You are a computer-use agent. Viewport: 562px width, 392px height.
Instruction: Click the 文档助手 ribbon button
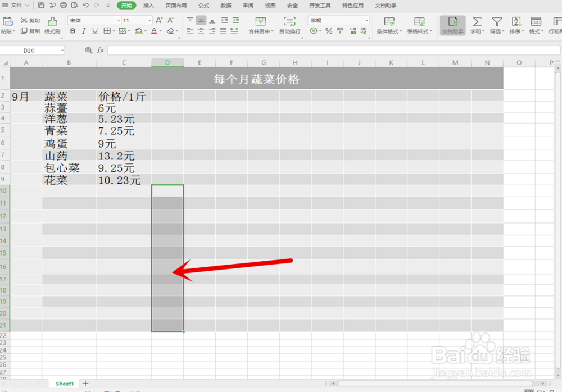click(x=452, y=25)
